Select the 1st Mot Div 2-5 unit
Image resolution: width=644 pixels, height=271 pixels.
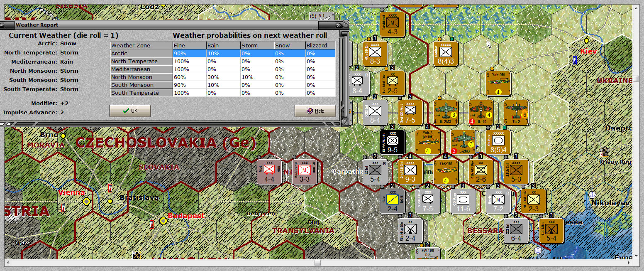point(393,83)
